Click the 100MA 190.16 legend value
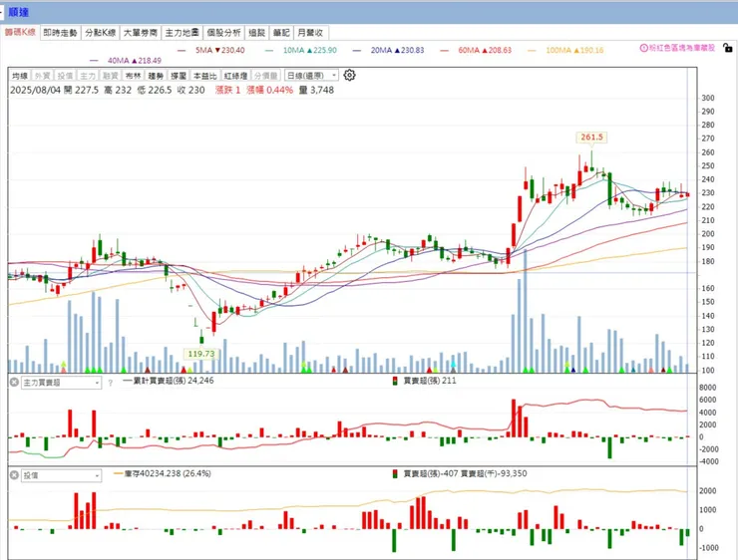 [574, 50]
